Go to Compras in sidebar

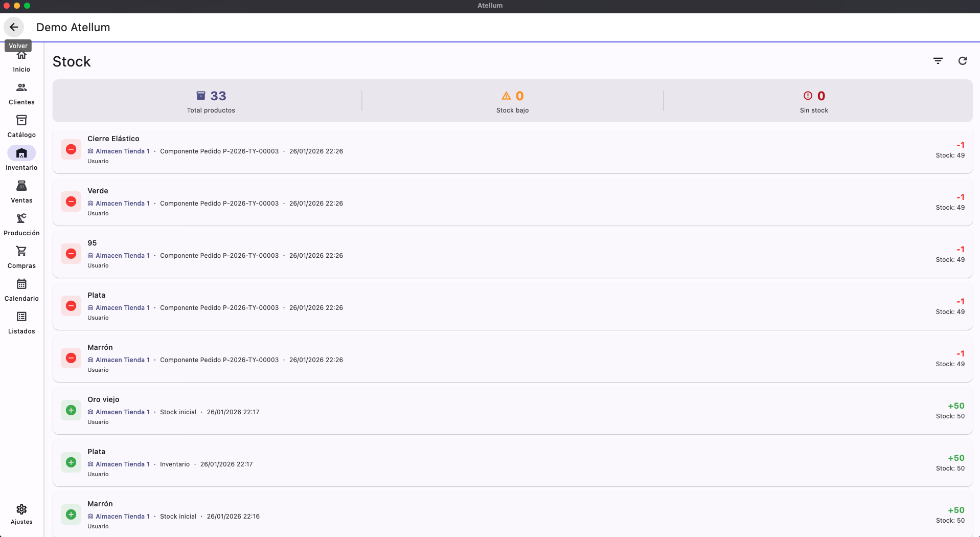coord(21,258)
